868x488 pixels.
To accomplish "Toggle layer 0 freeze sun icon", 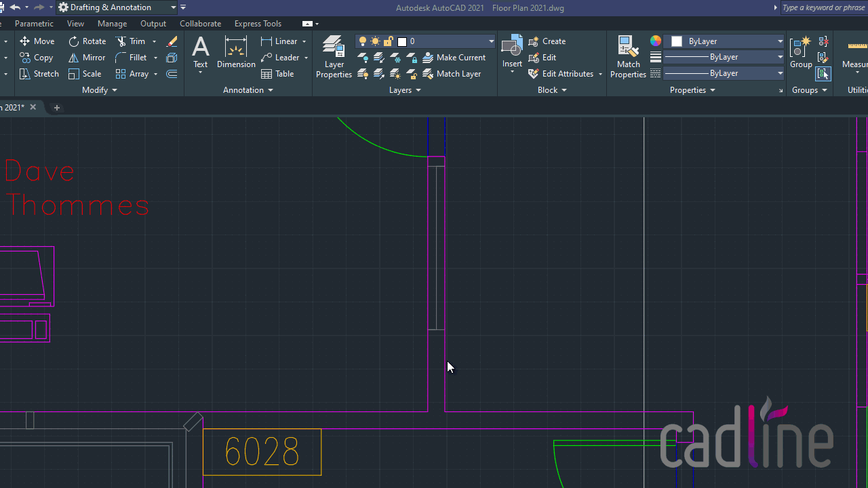I will pos(376,41).
